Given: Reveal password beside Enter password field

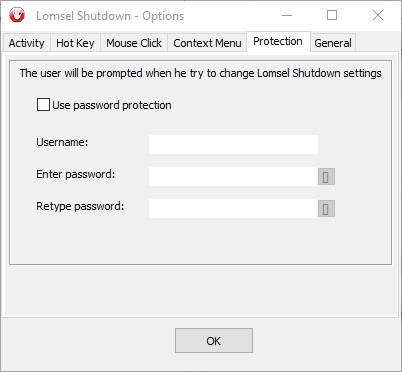Looking at the screenshot, I should [x=326, y=177].
